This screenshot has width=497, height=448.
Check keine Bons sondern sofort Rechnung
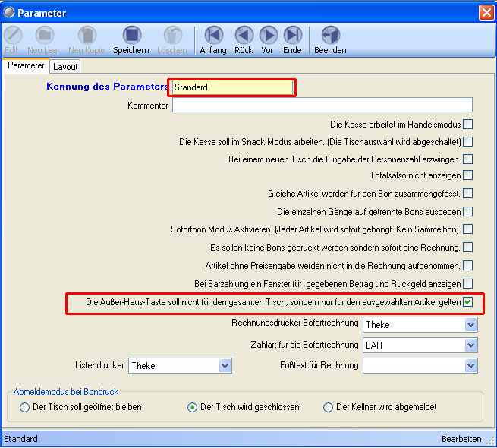click(x=467, y=248)
